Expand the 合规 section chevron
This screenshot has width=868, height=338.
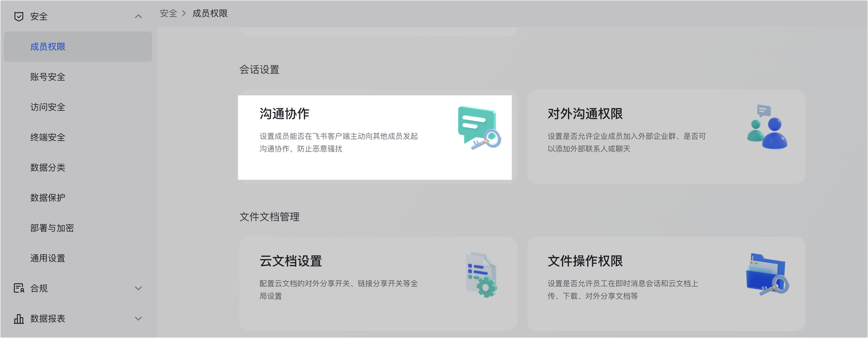138,288
